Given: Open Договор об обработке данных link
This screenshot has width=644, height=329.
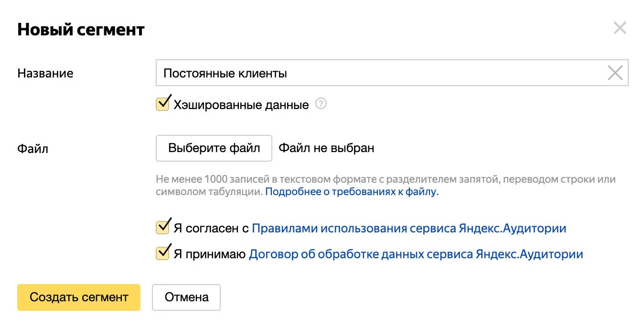Looking at the screenshot, I should tap(416, 254).
